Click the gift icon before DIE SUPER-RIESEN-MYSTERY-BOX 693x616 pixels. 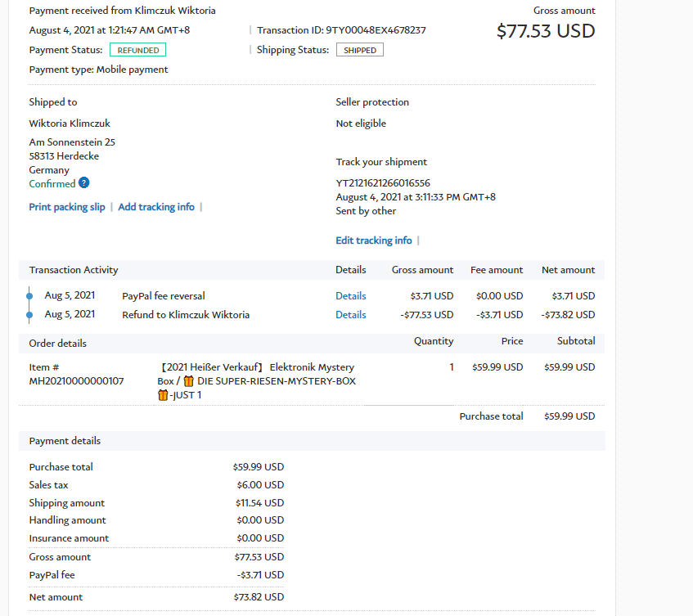[188, 381]
